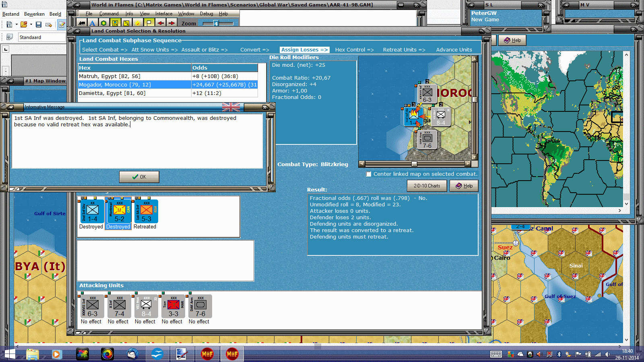Click the Hex Control subphase step

[x=354, y=50]
